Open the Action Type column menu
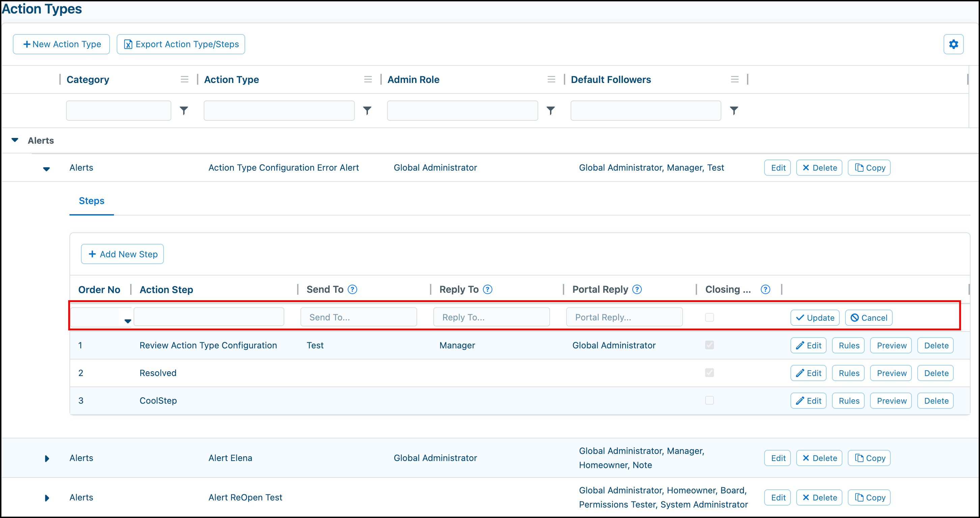Screen dimensions: 980x518 pyautogui.click(x=368, y=79)
